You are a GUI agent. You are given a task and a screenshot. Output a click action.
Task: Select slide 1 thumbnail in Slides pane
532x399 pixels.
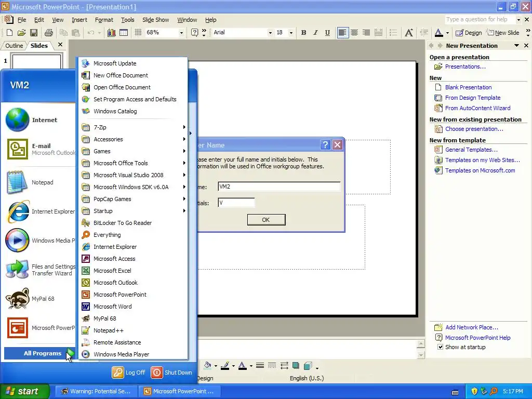[37, 61]
